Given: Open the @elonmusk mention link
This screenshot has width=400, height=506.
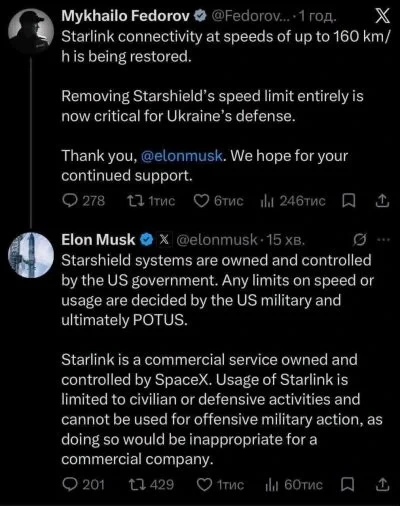Looking at the screenshot, I should pos(182,156).
